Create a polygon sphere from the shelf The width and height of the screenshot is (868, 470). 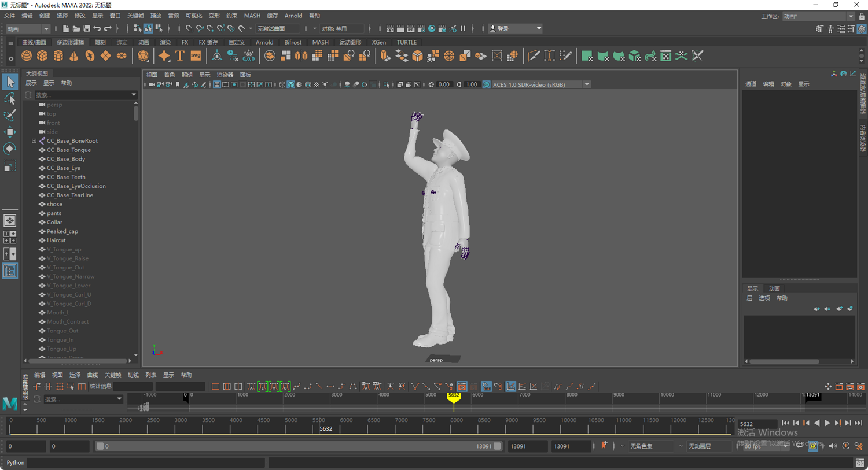27,56
